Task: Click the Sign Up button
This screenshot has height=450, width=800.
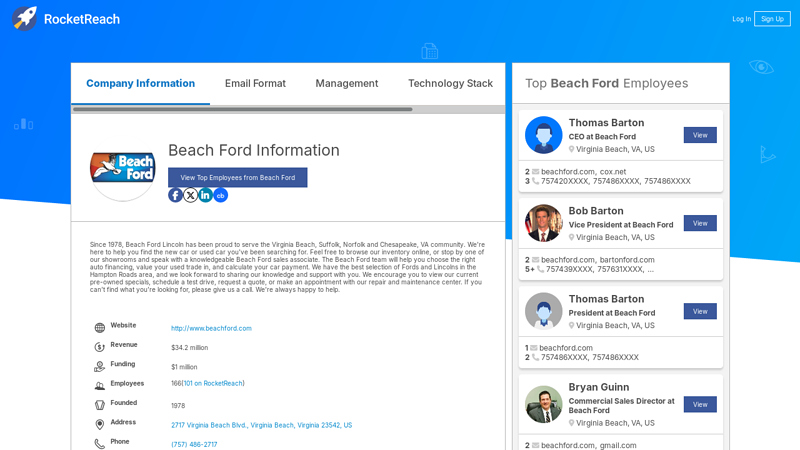Action: click(772, 19)
